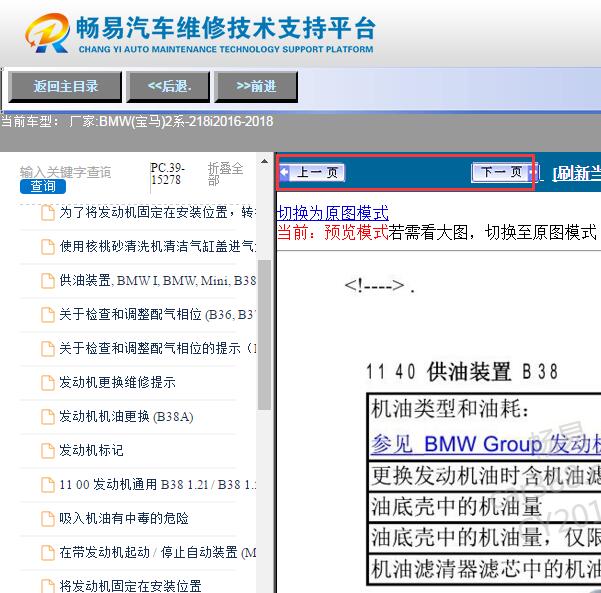Click the 输入关键字查询 search field
601x593 pixels.
66,172
